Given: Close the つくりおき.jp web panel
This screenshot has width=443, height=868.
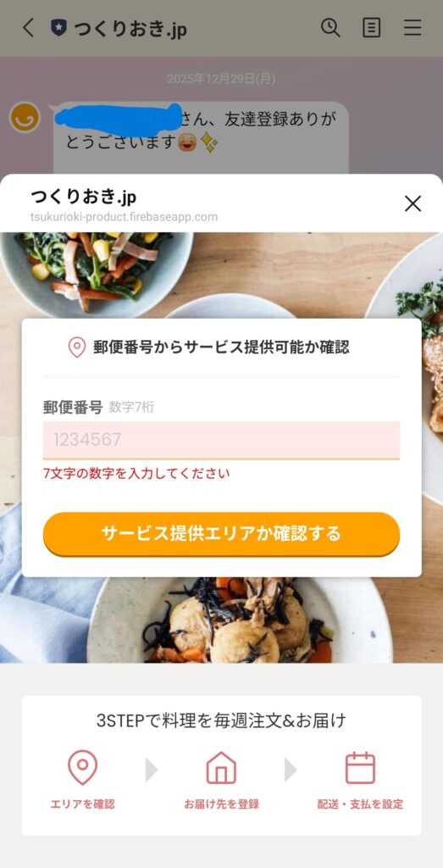Looking at the screenshot, I should 413,203.
